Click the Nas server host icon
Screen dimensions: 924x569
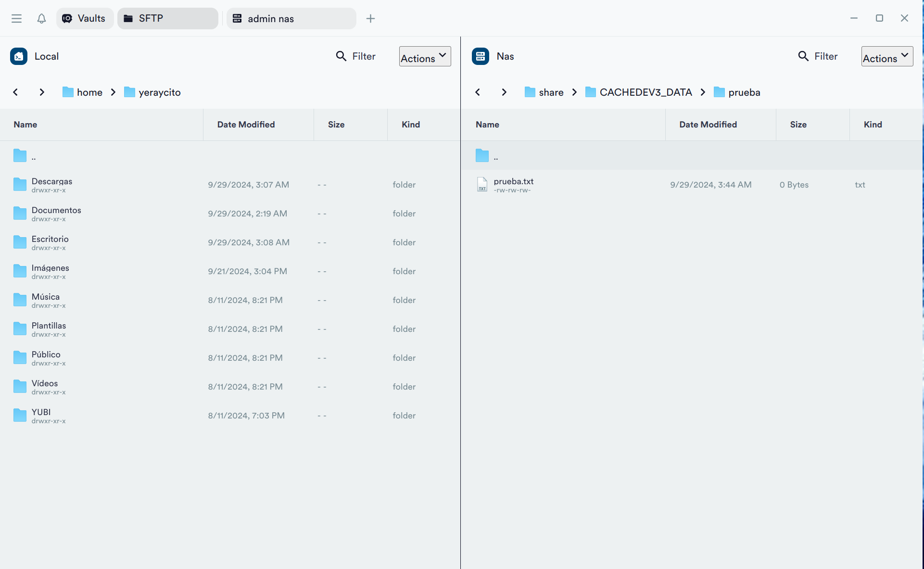click(x=481, y=56)
